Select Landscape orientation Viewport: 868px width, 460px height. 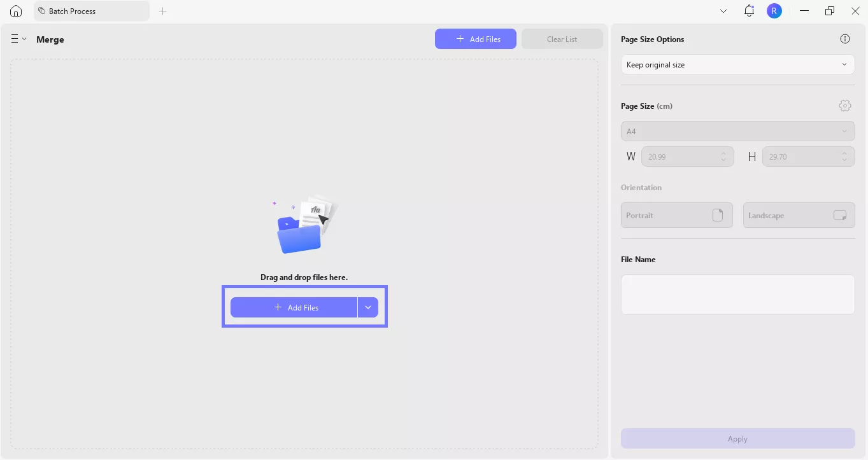[x=799, y=216]
